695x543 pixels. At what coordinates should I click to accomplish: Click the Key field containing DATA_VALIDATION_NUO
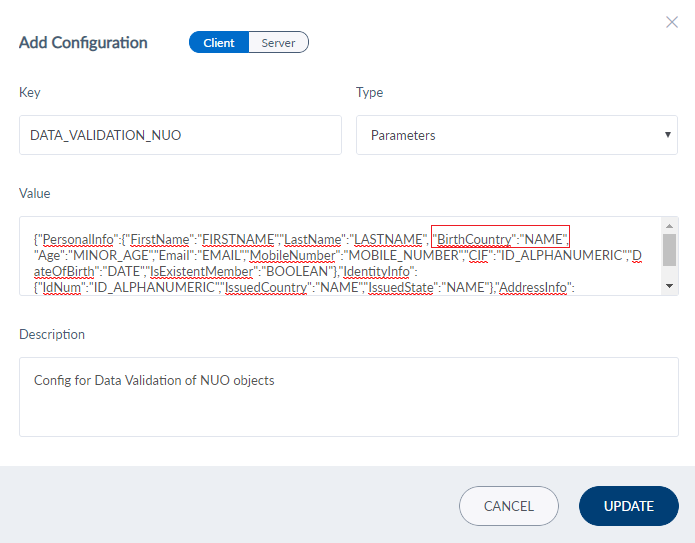pyautogui.click(x=180, y=135)
